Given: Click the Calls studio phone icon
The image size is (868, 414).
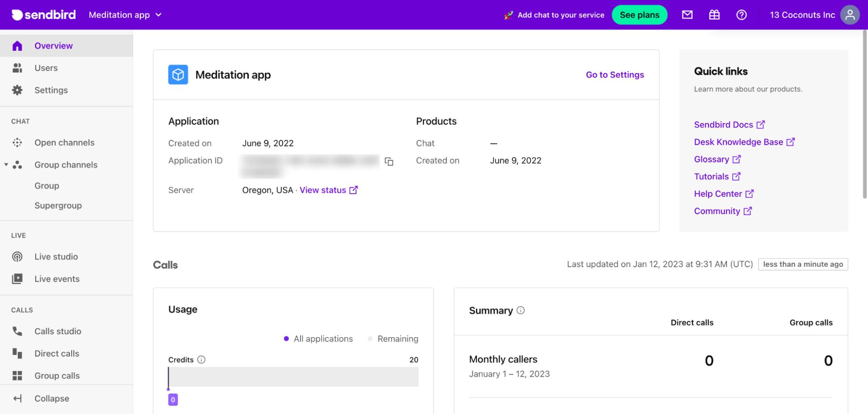Looking at the screenshot, I should pos(17,331).
